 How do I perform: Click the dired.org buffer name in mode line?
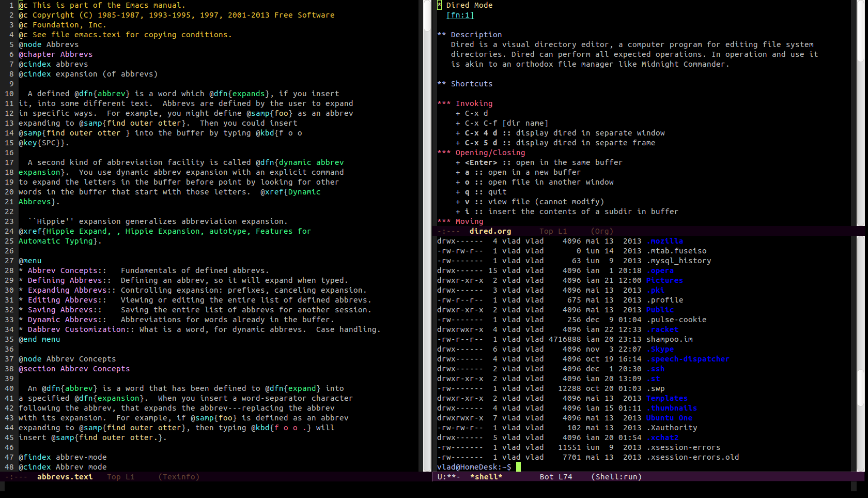point(490,231)
